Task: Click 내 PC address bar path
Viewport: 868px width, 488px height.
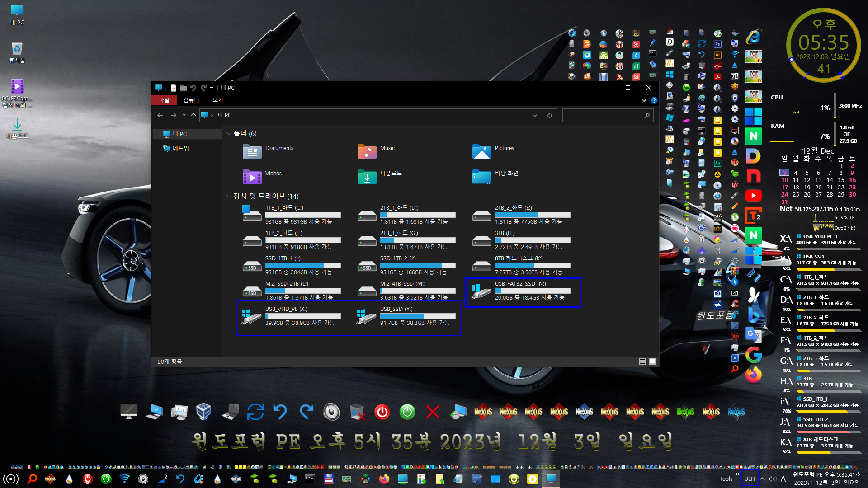Action: pos(225,115)
